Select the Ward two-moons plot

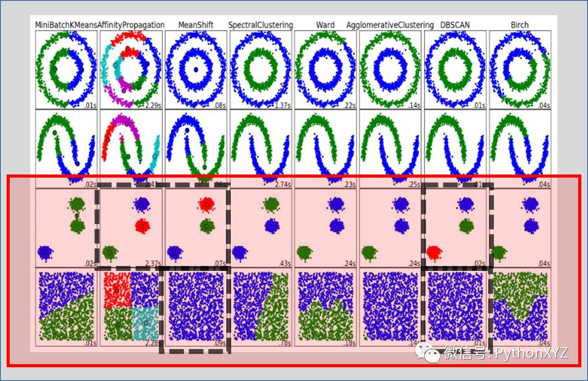[326, 149]
